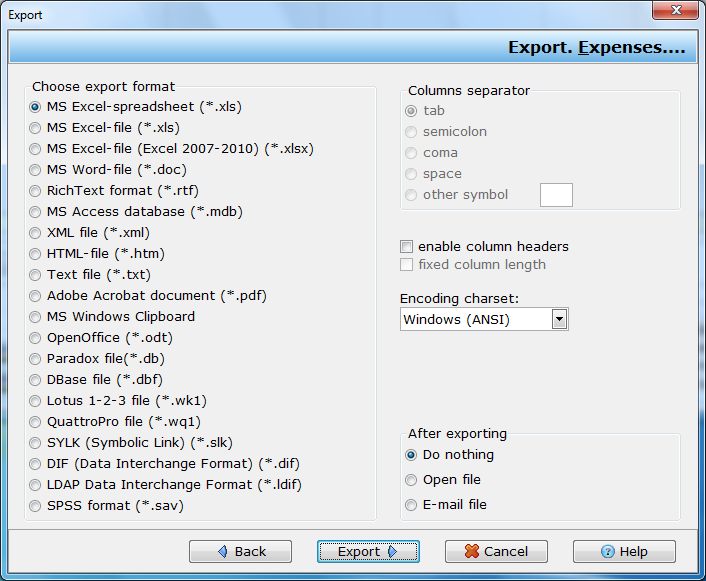Choose MS Windows Clipboard option
The width and height of the screenshot is (706, 581).
[x=36, y=317]
